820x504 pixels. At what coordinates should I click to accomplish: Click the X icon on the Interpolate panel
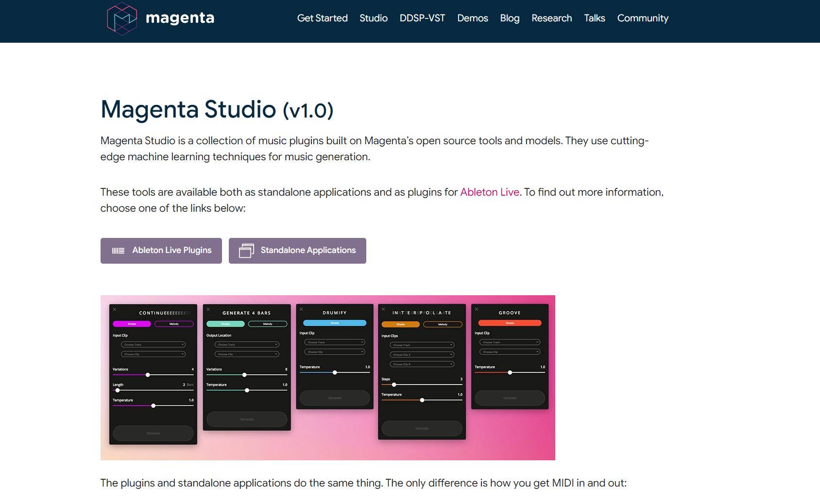pos(383,309)
